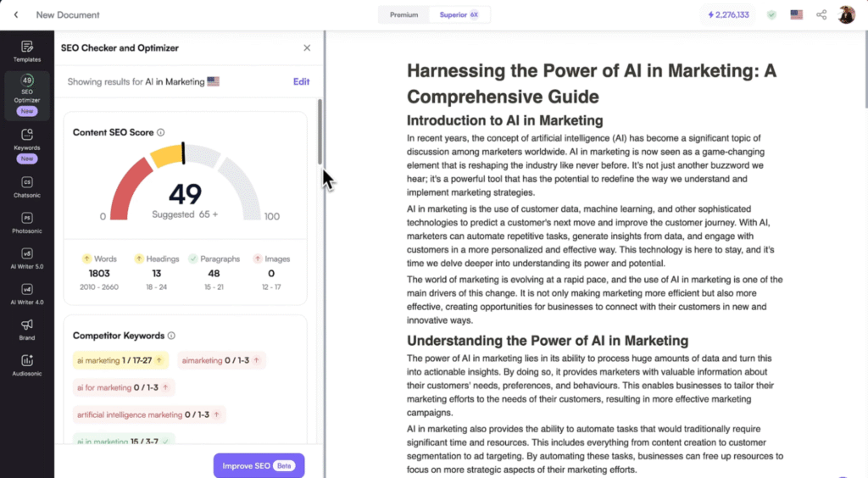Click the Words count stat 1803
Image resolution: width=868 pixels, height=478 pixels.
[99, 273]
